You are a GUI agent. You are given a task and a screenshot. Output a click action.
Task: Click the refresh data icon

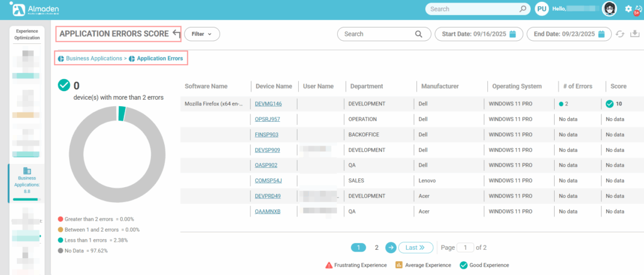coord(620,34)
